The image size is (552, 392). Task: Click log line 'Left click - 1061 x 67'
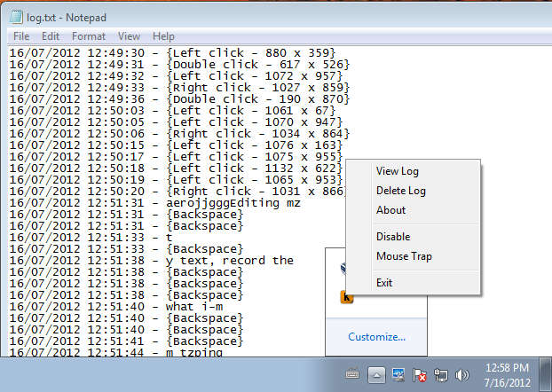(x=172, y=111)
